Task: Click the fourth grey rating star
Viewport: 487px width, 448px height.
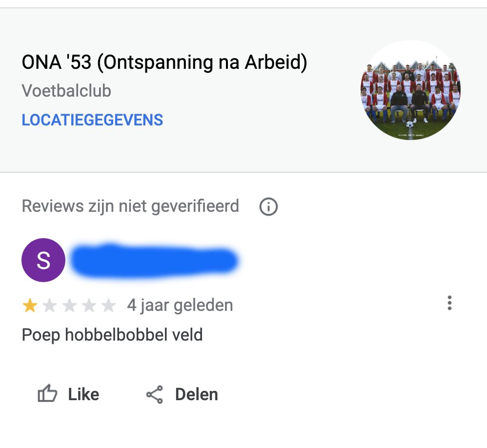Action: (89, 306)
